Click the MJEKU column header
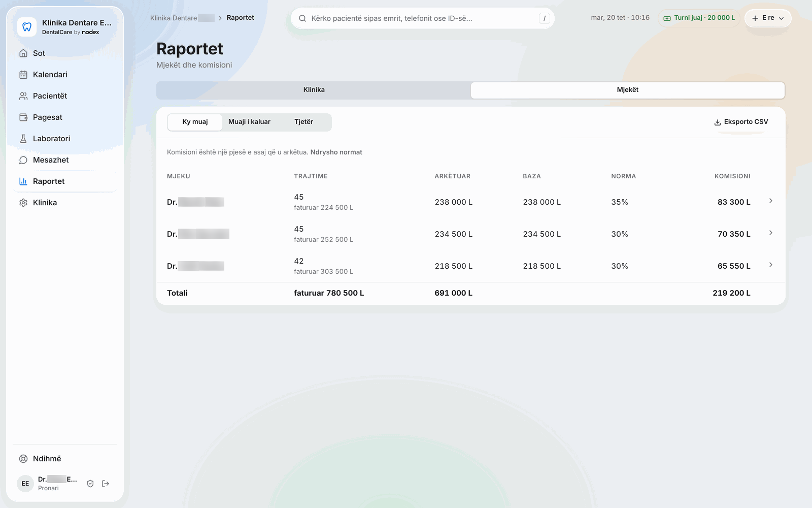 (x=179, y=176)
